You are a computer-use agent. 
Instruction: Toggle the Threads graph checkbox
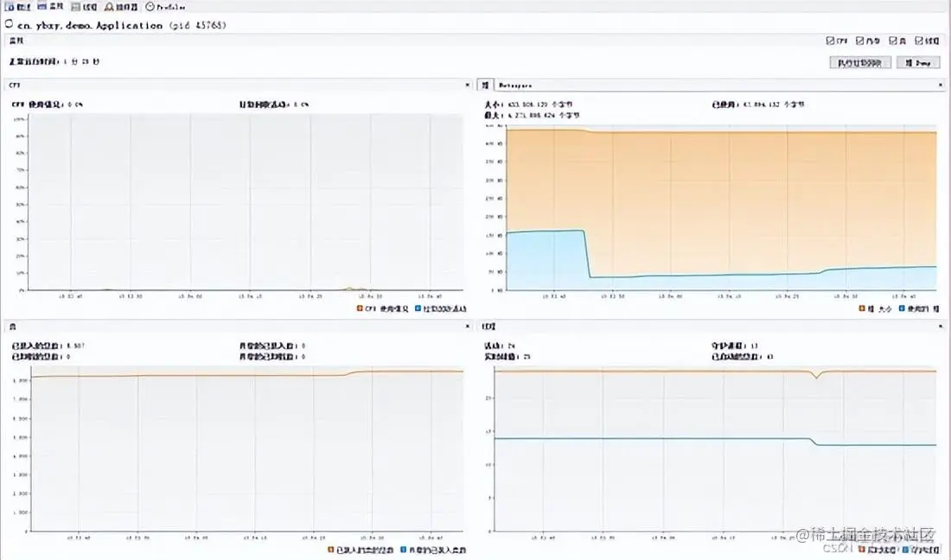[919, 41]
